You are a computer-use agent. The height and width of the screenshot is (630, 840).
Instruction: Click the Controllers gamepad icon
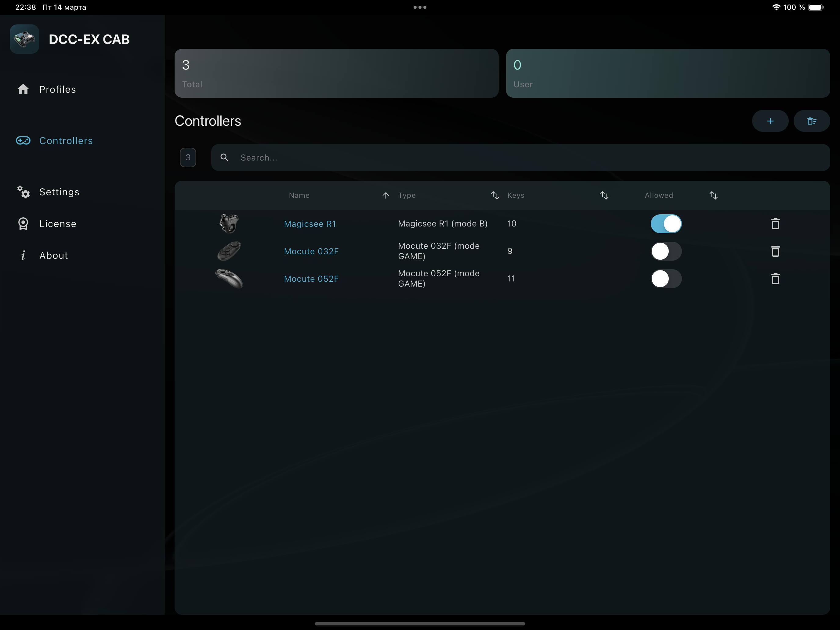(x=23, y=140)
